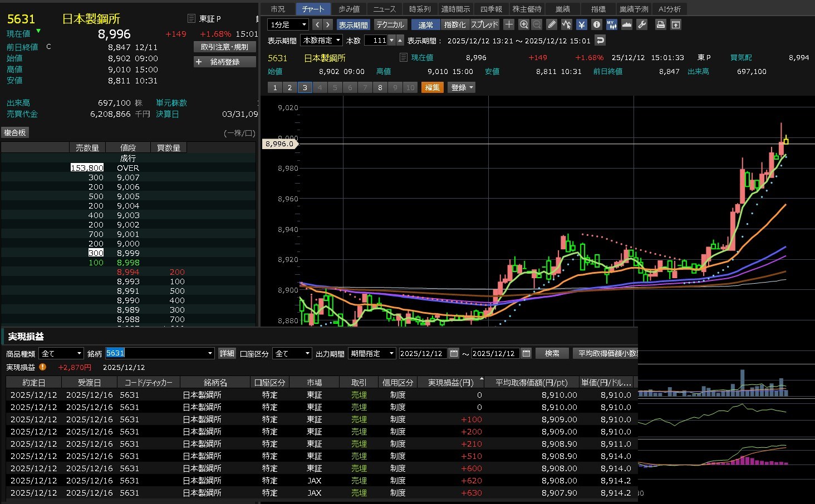Toggle the 通常 normal scale mode

coord(425,25)
